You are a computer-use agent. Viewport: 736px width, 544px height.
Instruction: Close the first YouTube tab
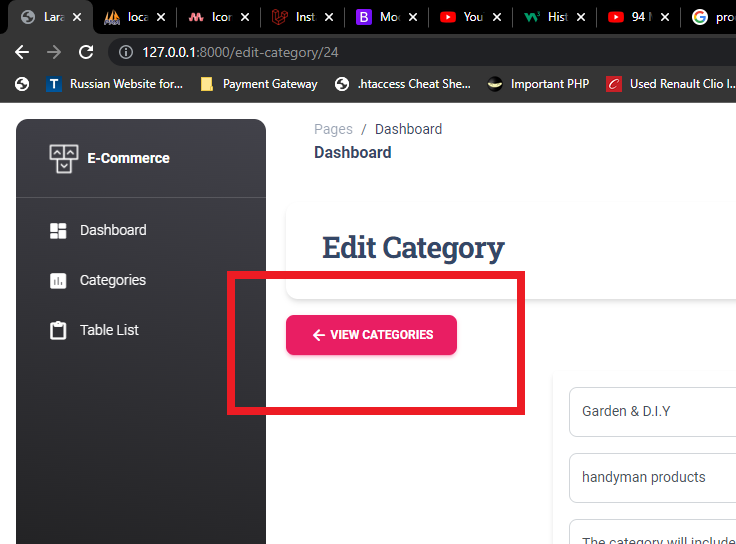[497, 17]
